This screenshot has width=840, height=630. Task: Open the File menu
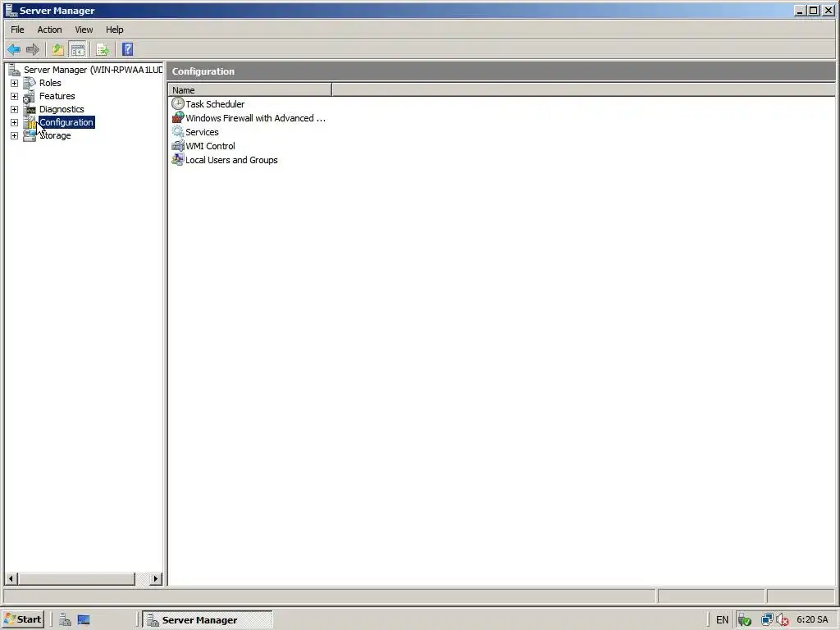pyautogui.click(x=17, y=30)
